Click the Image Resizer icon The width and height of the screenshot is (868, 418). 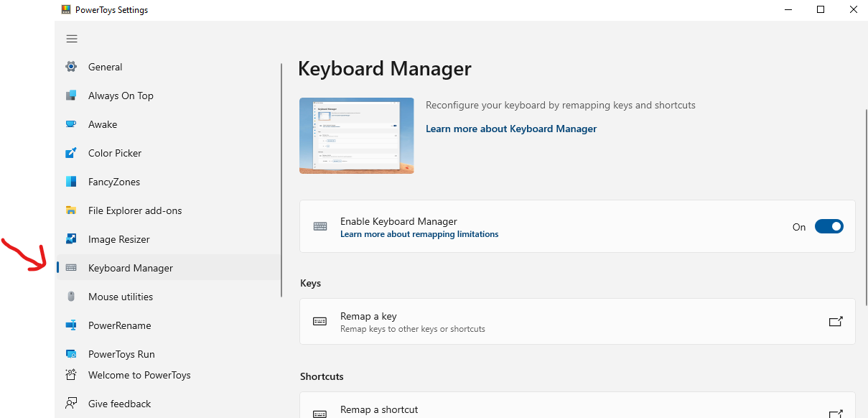pos(71,239)
